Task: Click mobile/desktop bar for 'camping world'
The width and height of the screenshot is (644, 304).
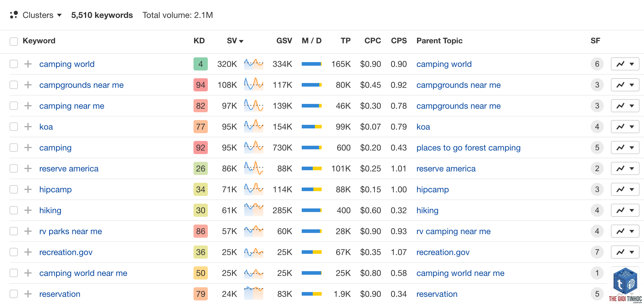Action: point(312,64)
